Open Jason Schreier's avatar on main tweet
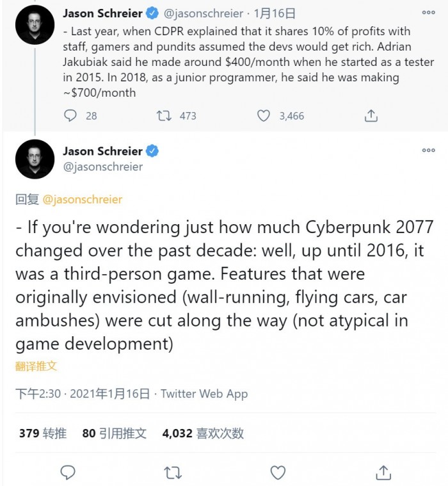Image resolution: width=448 pixels, height=486 pixels. [x=35, y=159]
